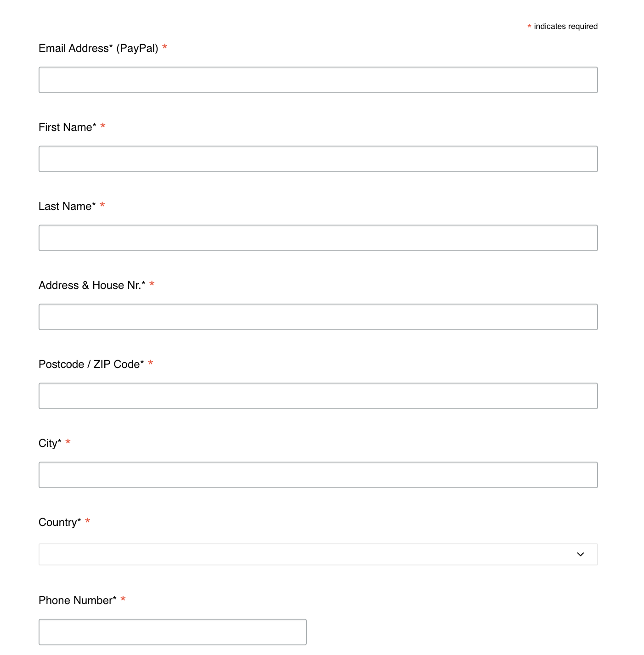Click the red asterisk beside Email Address label
The width and height of the screenshot is (644, 655).
[164, 47]
